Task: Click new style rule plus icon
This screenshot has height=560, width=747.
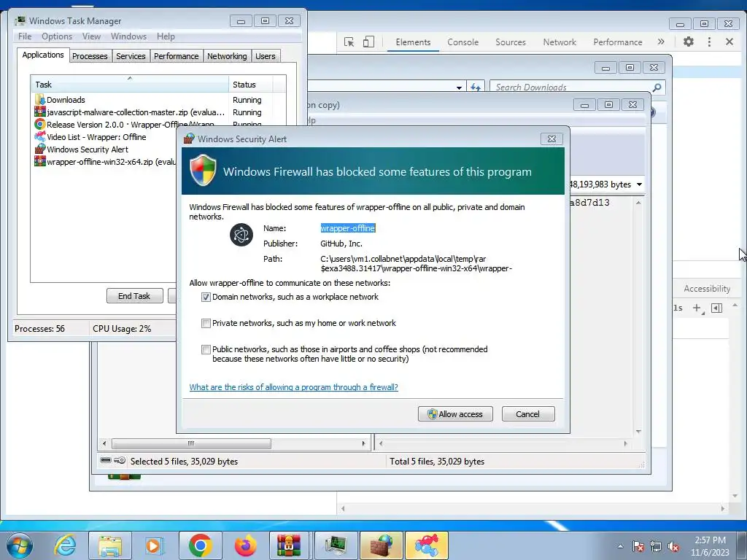Action: [698, 308]
